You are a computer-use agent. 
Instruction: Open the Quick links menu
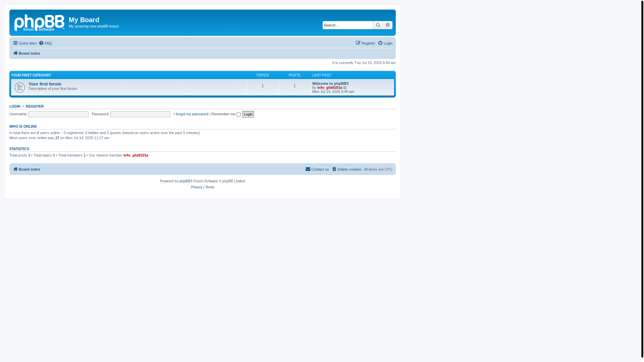(25, 43)
